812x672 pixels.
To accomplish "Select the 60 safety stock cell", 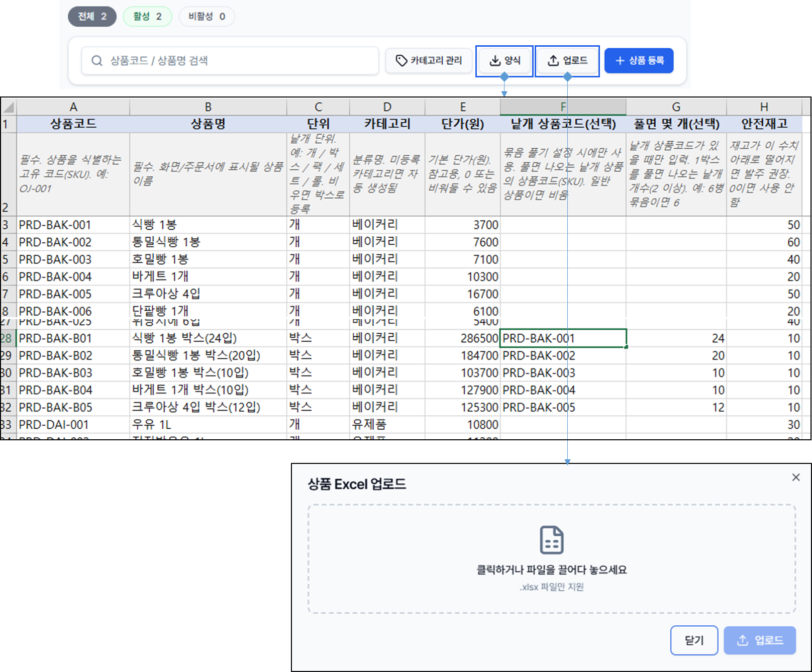I will point(764,242).
